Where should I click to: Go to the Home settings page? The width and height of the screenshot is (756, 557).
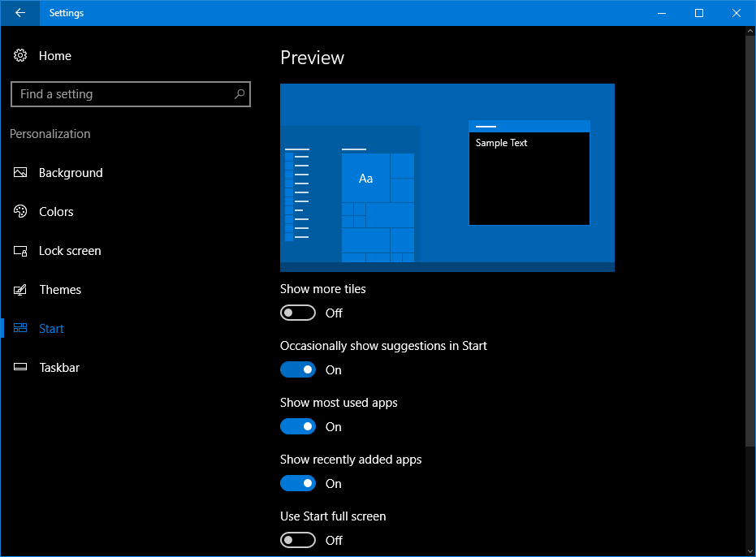point(55,55)
